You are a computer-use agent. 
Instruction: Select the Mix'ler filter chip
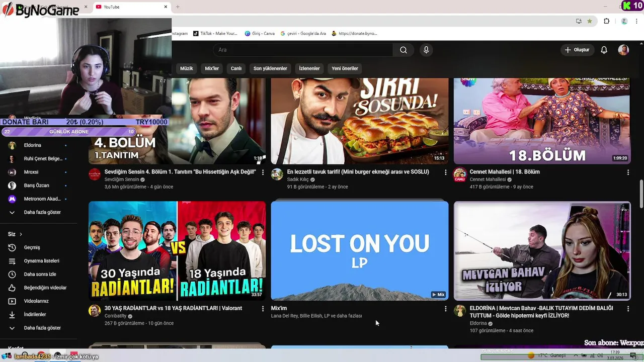tap(212, 68)
